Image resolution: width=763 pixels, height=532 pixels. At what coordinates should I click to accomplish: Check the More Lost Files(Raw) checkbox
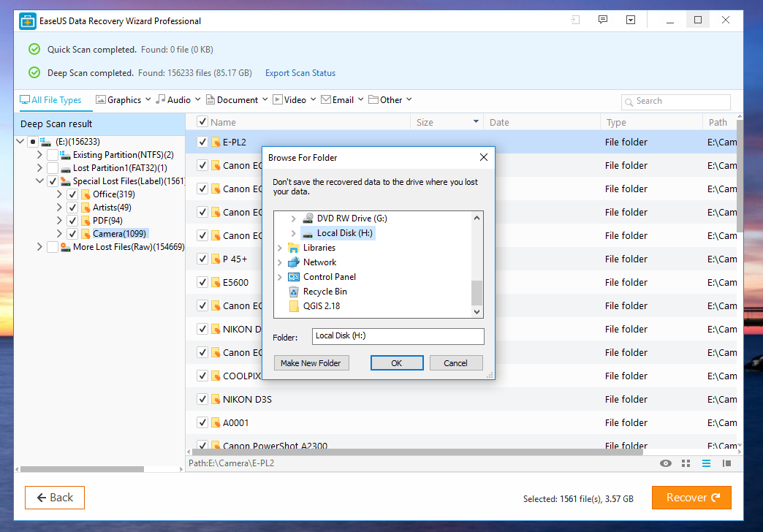53,247
